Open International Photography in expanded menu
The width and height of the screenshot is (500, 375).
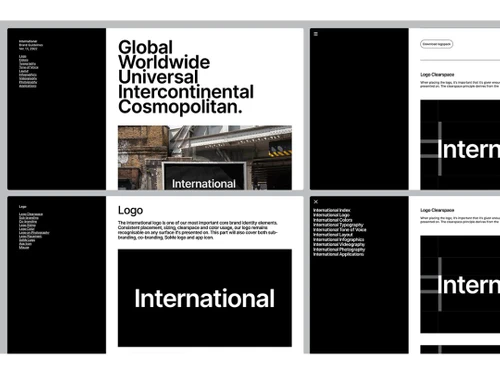pos(339,250)
